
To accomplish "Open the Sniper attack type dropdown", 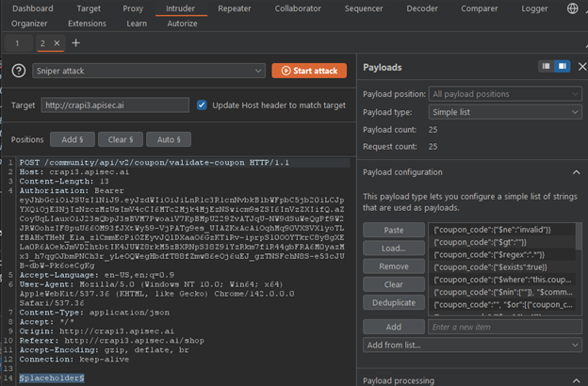I will pos(149,71).
